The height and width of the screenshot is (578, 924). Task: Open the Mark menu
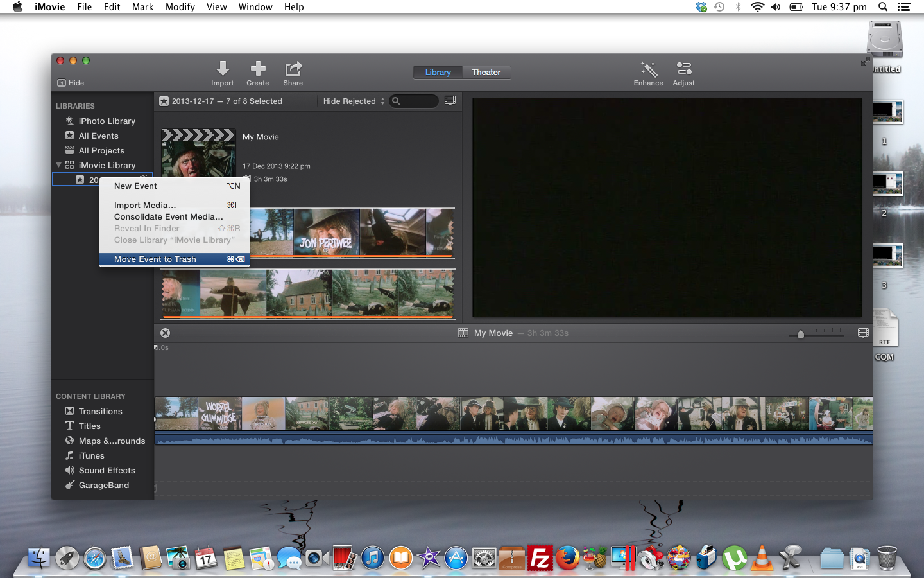click(142, 7)
